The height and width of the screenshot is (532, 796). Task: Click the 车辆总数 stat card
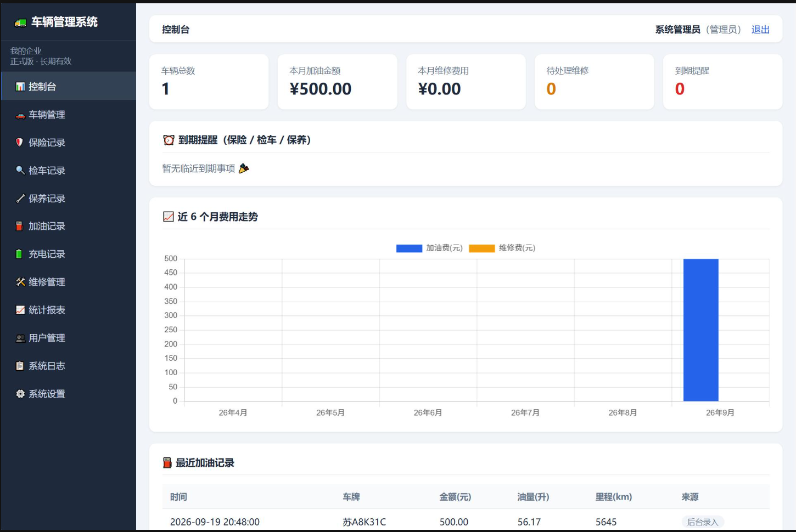tap(209, 82)
